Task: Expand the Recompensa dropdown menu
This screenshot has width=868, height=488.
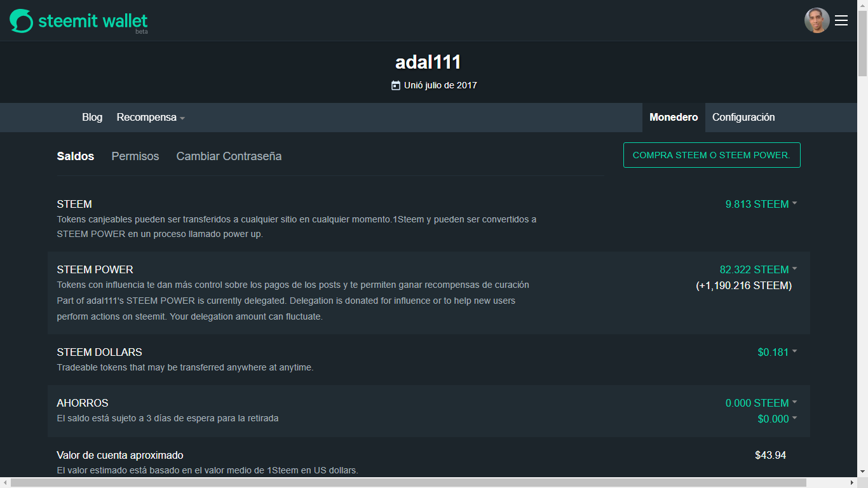Action: click(x=151, y=118)
